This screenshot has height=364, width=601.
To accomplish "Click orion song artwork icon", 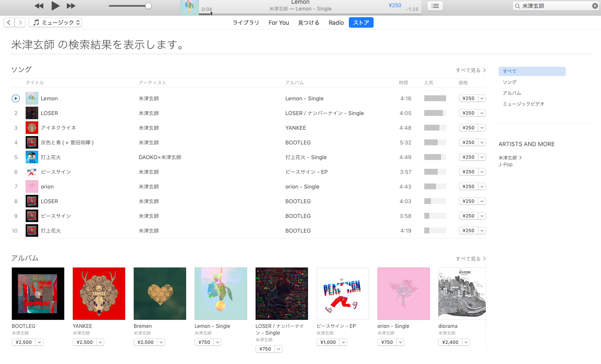I will point(32,186).
